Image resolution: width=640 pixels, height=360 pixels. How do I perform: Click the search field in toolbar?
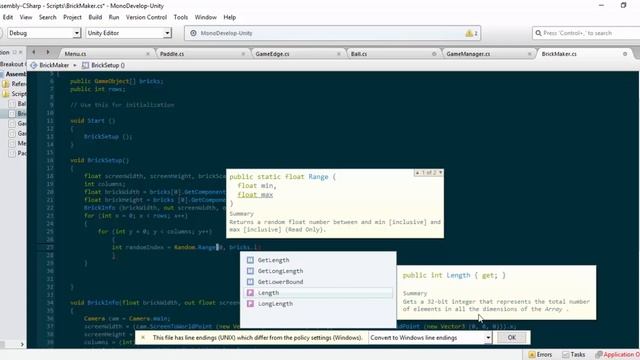tap(586, 33)
